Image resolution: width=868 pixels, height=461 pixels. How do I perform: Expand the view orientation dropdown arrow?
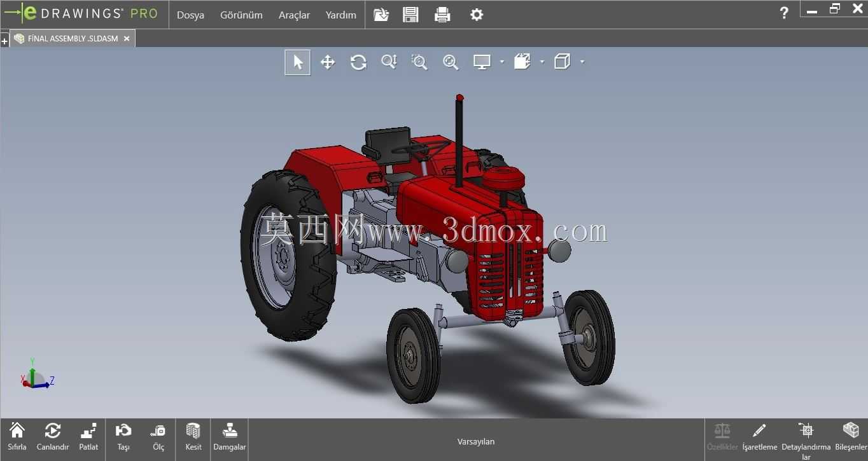542,62
